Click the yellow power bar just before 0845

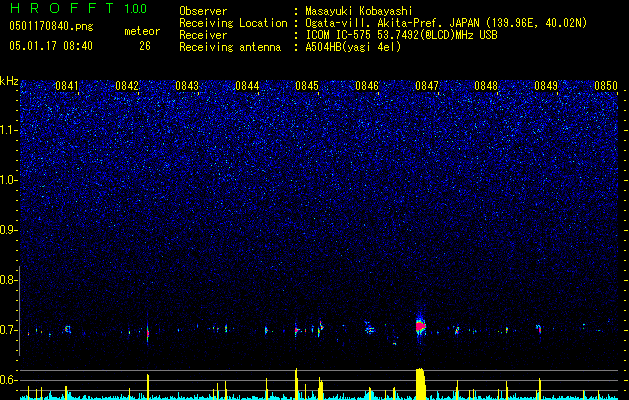pos(296,384)
